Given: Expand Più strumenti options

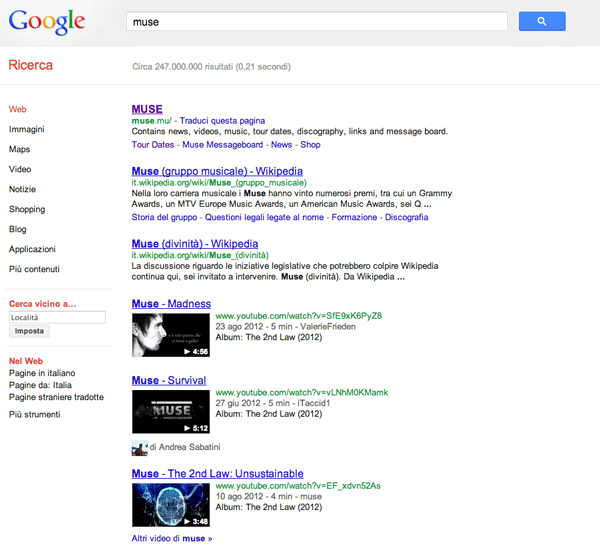Looking at the screenshot, I should point(34,414).
